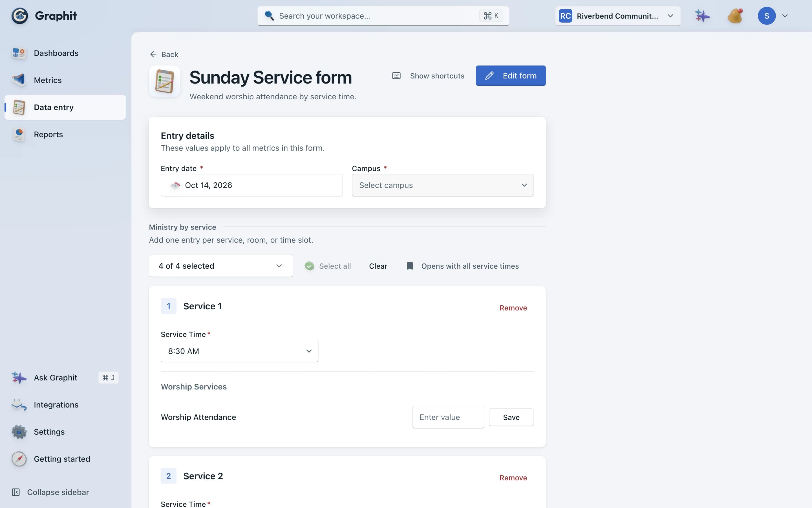Open the notifications bell

[735, 16]
